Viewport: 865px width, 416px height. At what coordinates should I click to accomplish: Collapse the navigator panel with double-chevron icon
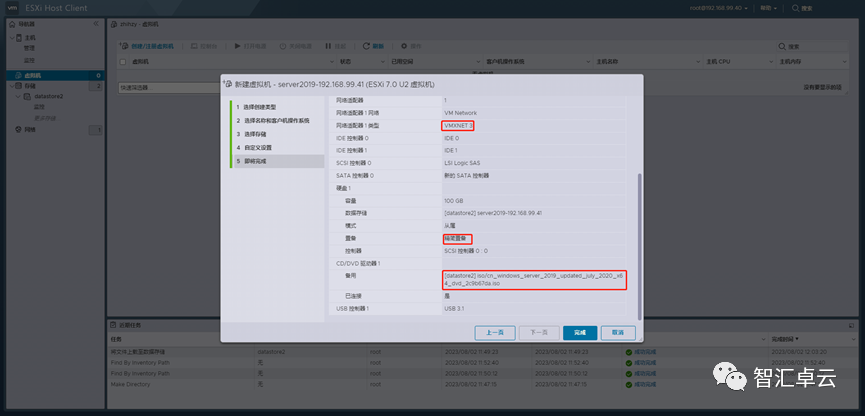coord(95,24)
